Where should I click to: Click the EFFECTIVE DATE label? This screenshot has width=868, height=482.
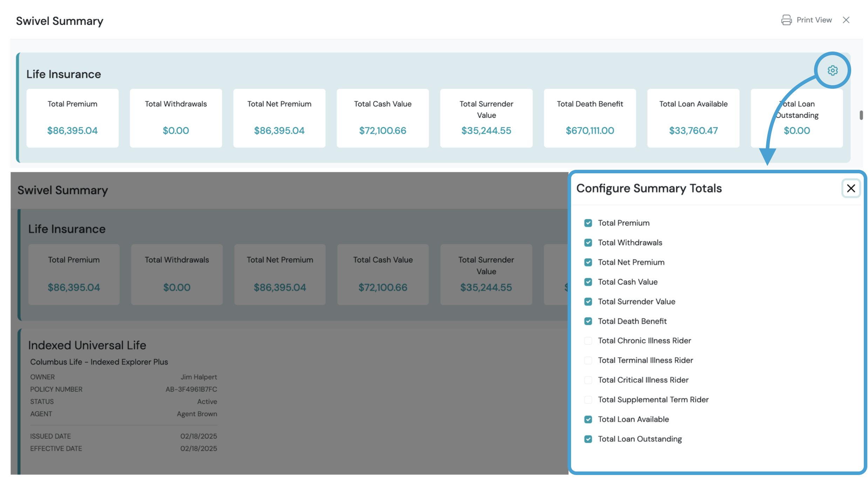[x=56, y=449]
